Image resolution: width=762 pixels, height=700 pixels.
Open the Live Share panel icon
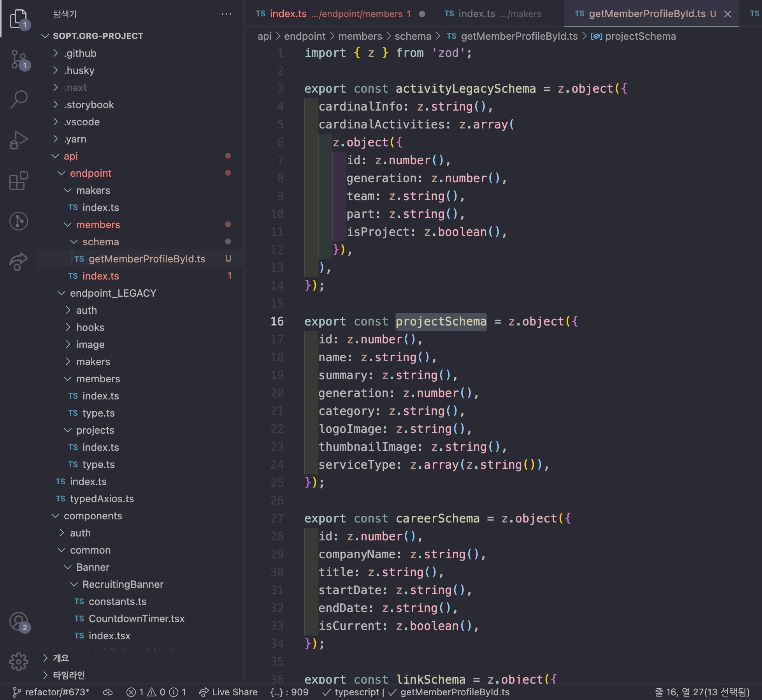click(18, 262)
